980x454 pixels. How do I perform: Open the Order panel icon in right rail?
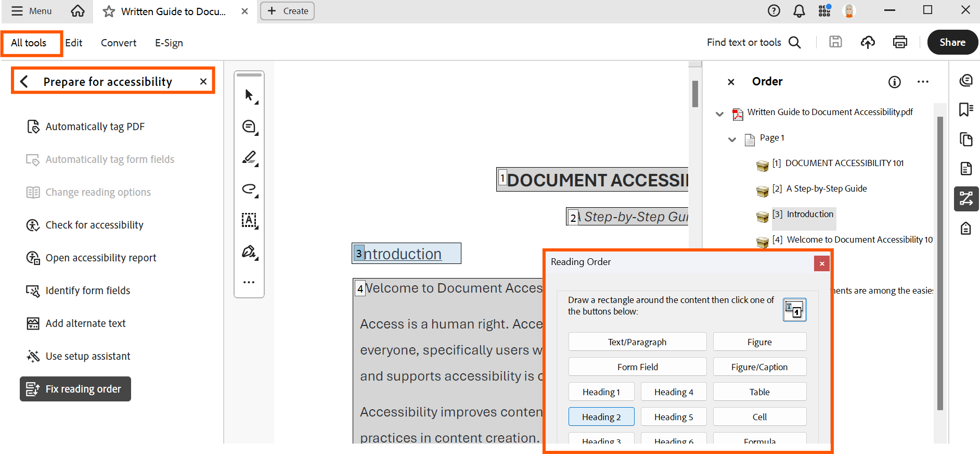tap(966, 199)
